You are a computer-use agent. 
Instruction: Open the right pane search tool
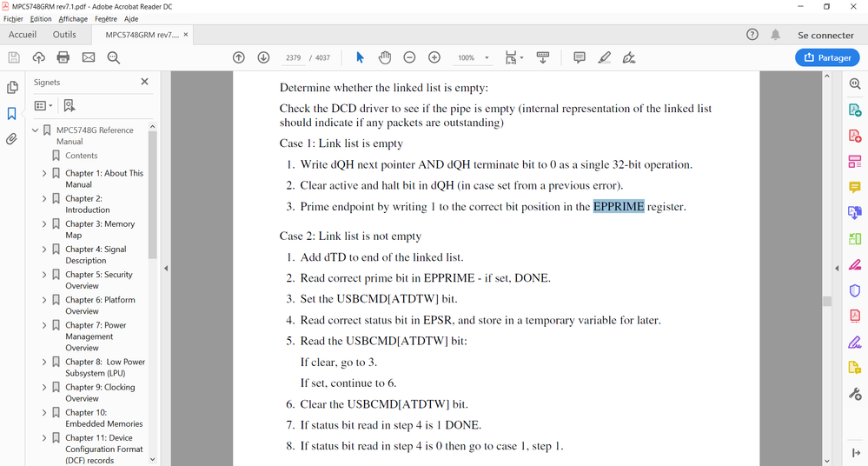(x=855, y=83)
